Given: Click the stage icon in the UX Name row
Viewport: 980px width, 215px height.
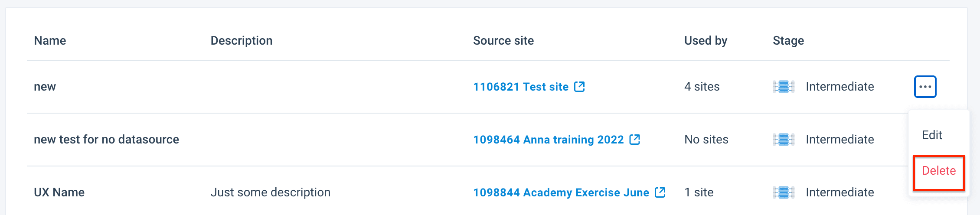Looking at the screenshot, I should point(783,192).
